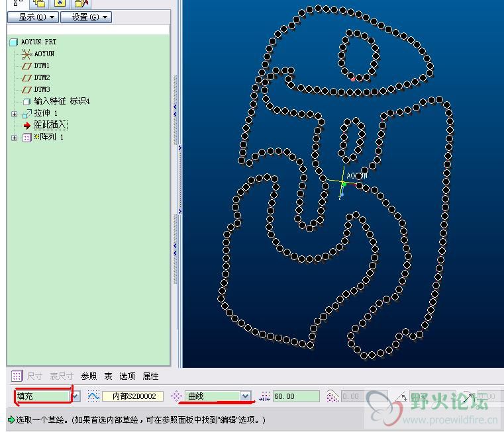Select the DTM1 datum plane
The width and height of the screenshot is (504, 432).
36,66
